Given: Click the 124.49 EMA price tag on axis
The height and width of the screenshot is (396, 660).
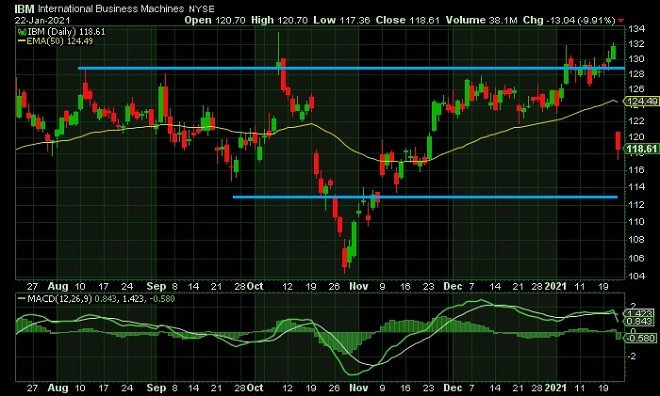Looking at the screenshot, I should [x=641, y=101].
